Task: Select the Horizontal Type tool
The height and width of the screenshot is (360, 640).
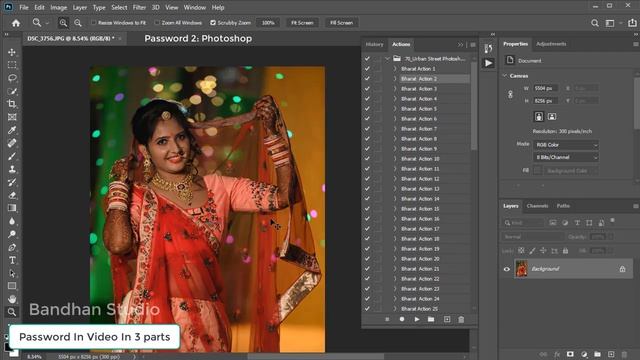Action: tap(12, 260)
